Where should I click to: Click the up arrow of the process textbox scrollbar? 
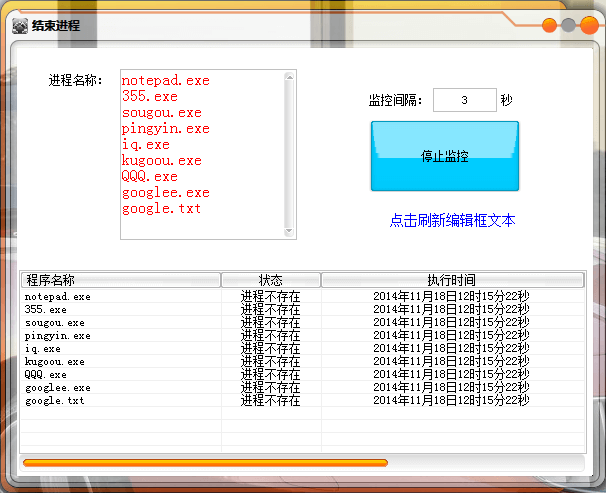coord(290,77)
